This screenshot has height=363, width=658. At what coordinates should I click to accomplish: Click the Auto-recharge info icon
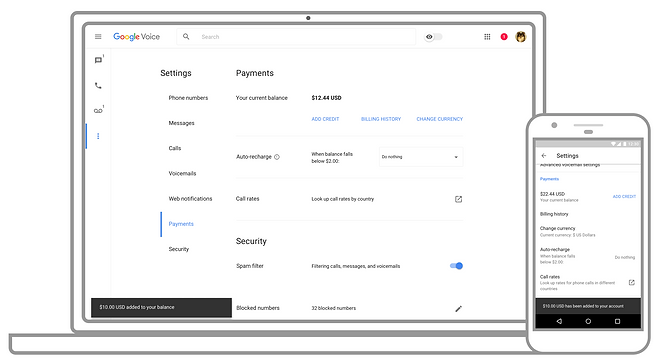277,157
